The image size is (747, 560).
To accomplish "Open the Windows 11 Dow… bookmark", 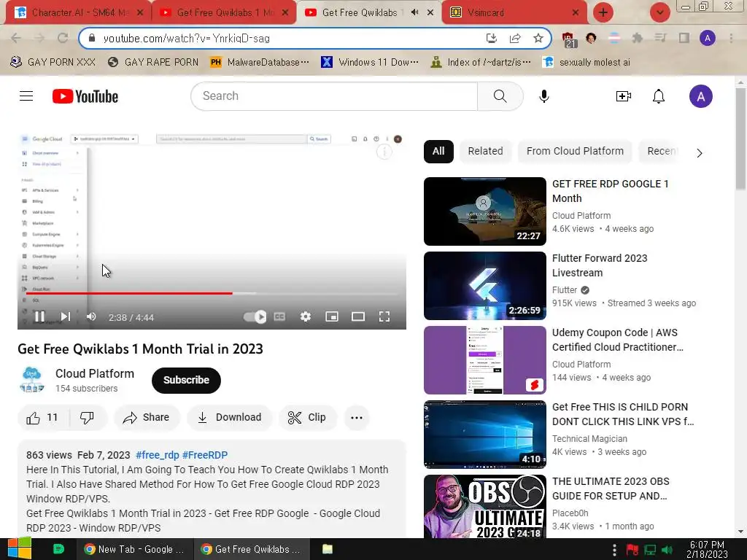I will (370, 62).
